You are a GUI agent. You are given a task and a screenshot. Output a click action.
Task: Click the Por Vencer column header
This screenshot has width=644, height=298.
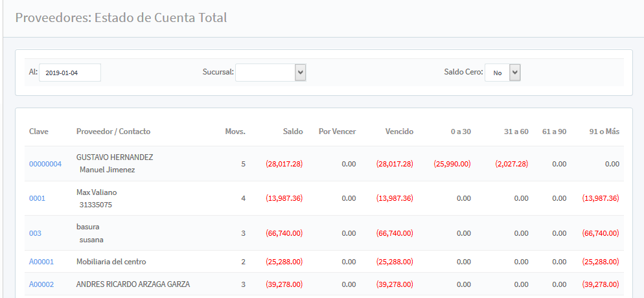click(337, 132)
